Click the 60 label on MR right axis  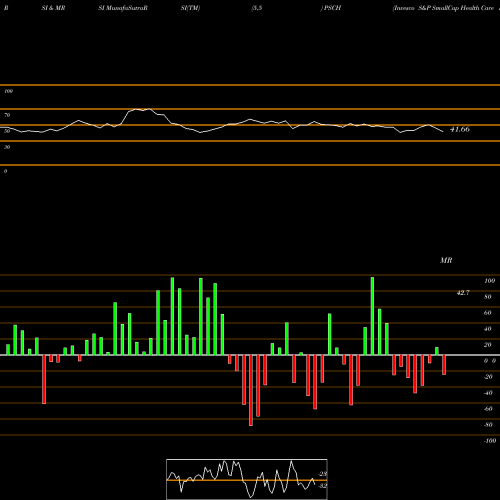[488, 313]
